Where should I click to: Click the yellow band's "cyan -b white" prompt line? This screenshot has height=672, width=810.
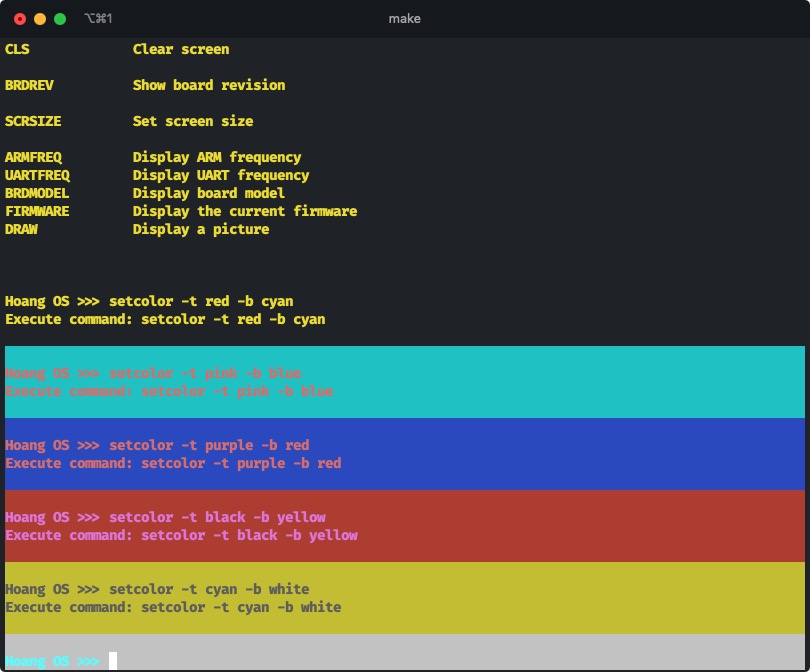click(157, 589)
